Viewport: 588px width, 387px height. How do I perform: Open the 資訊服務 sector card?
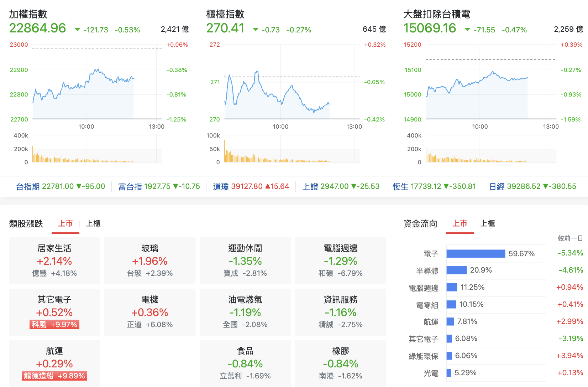pos(341,312)
